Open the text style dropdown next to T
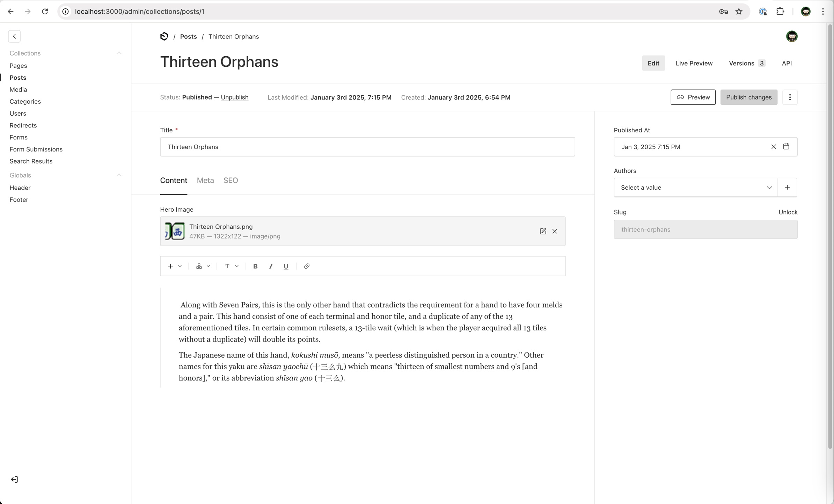 [237, 266]
